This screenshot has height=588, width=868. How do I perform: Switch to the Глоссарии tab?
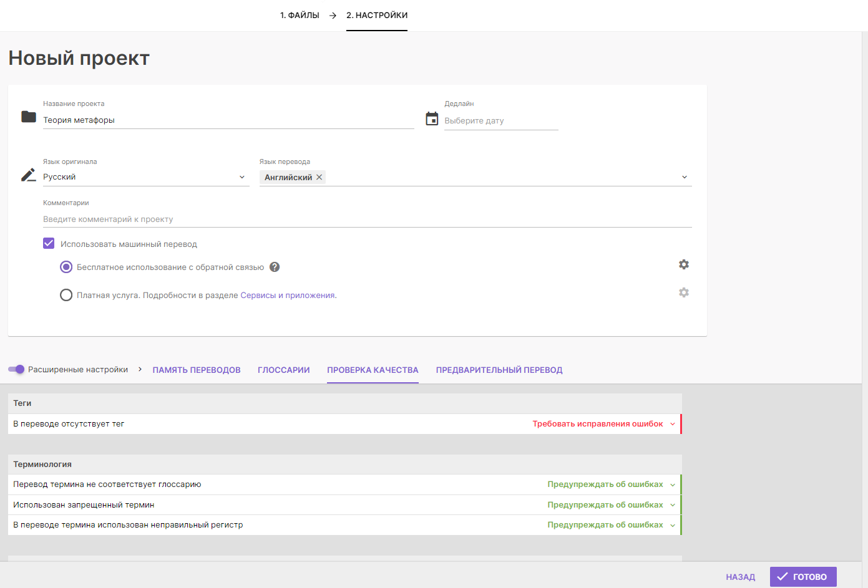284,370
